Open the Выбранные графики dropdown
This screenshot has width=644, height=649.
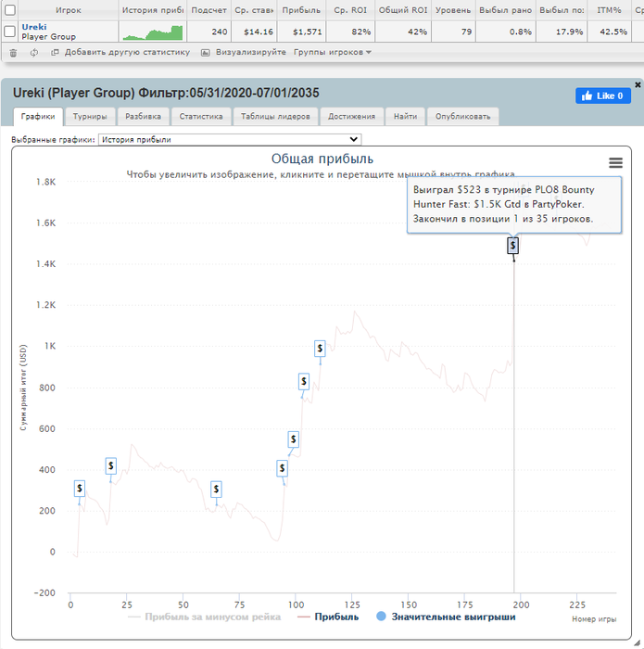[230, 139]
